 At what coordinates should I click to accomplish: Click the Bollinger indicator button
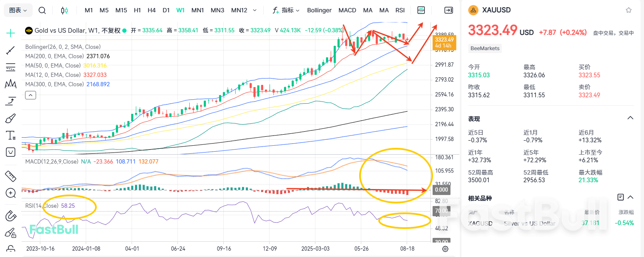(319, 10)
